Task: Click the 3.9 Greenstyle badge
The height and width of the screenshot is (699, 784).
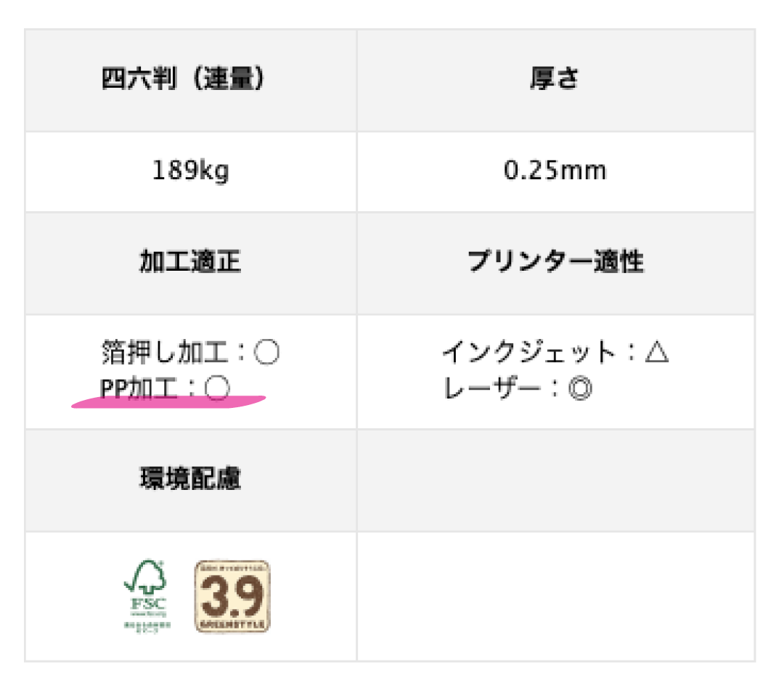Action: tap(232, 596)
